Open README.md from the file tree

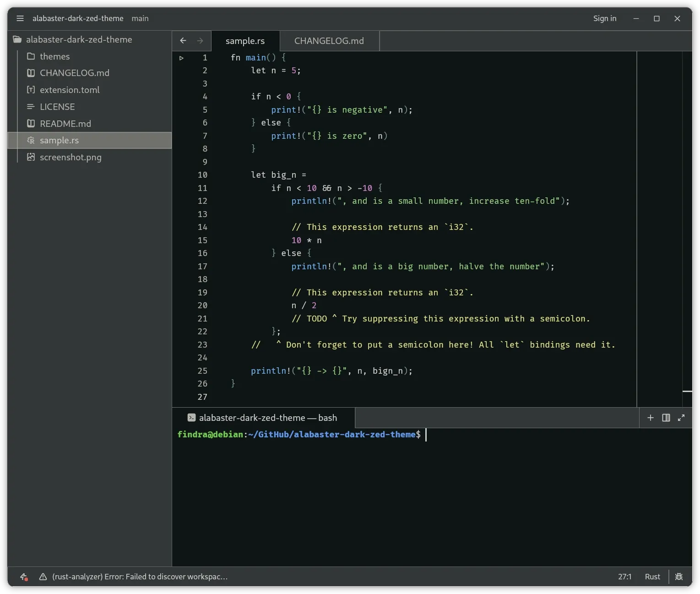89,124
